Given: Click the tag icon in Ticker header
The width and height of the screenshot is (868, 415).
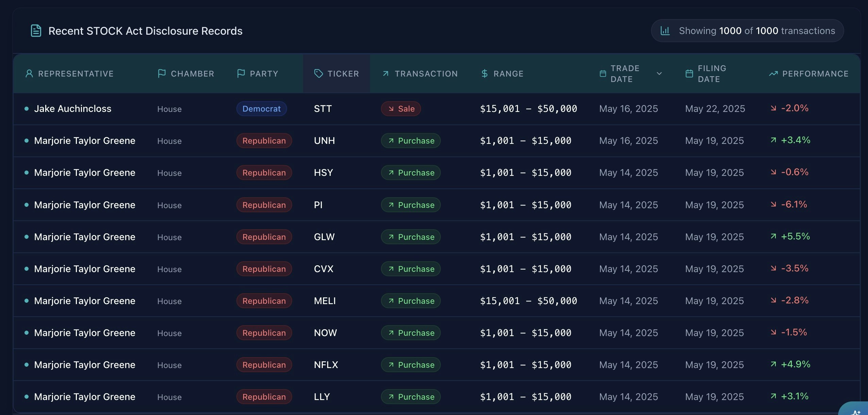Looking at the screenshot, I should click(x=319, y=73).
